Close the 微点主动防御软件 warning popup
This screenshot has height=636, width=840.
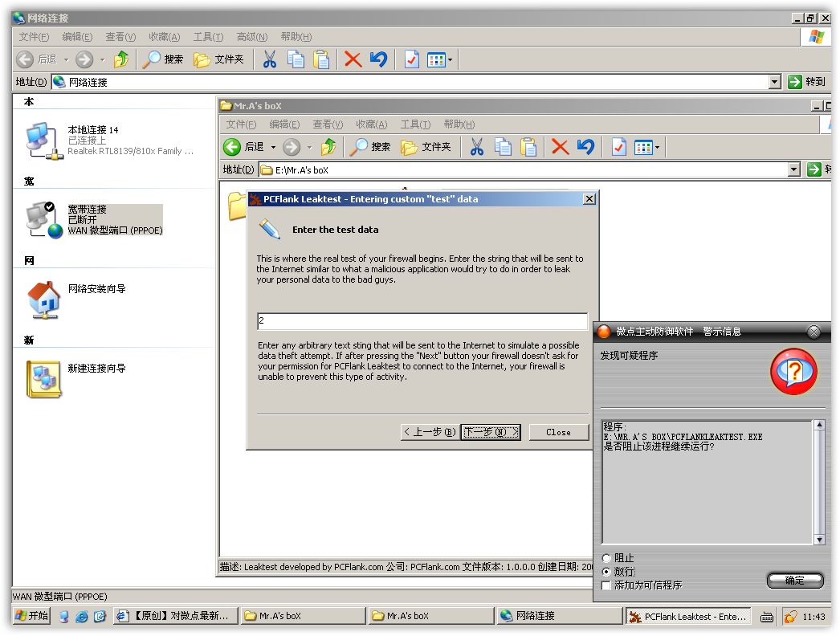813,332
